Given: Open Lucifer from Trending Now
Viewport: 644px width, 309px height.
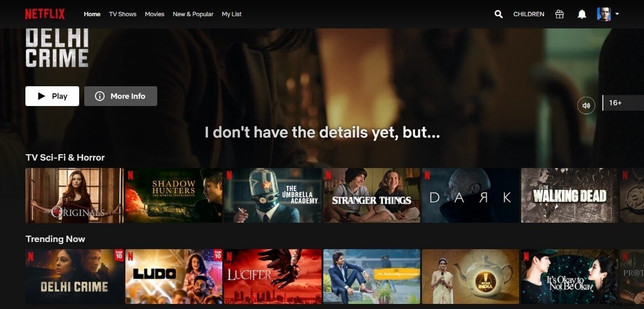Looking at the screenshot, I should (273, 277).
